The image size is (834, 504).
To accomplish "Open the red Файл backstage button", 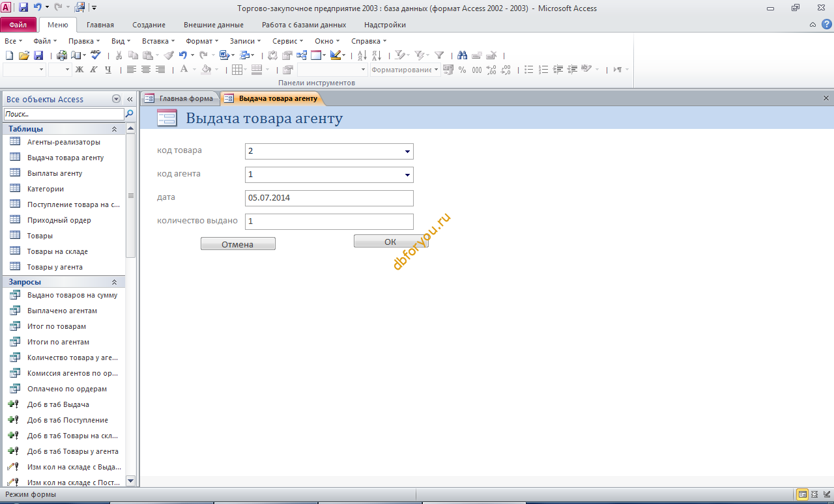I will point(18,25).
